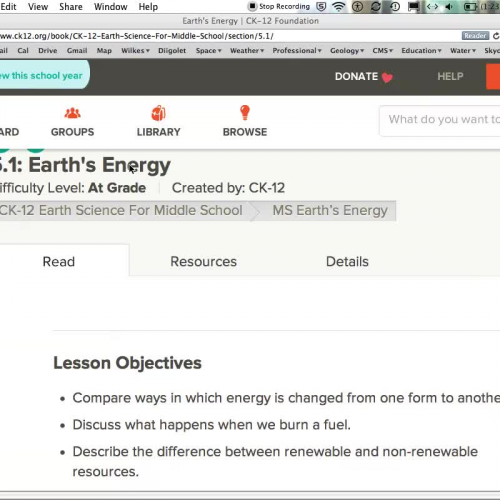Click the double-arrow icon in the menu bar
The width and height of the screenshot is (500, 500).
coord(432,6)
